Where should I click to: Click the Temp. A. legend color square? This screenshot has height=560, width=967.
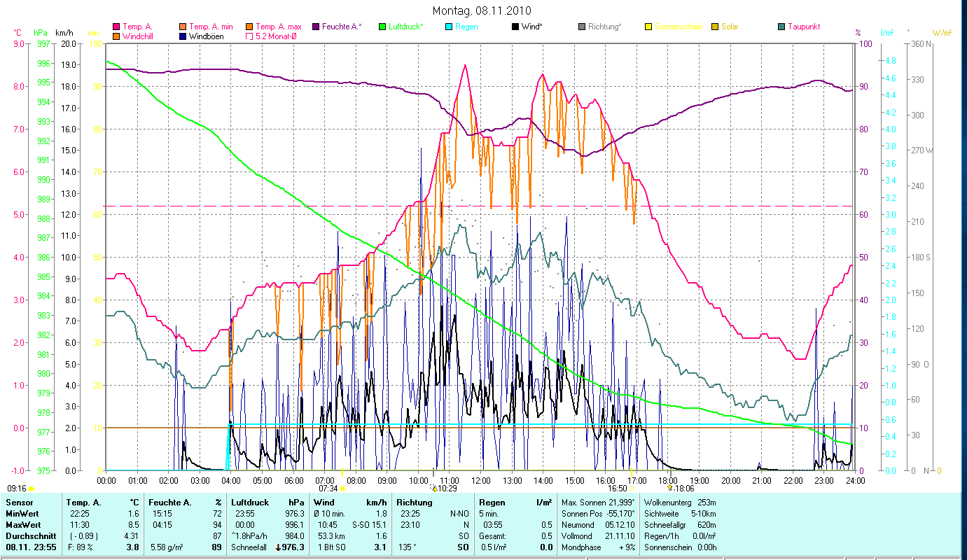tap(116, 27)
